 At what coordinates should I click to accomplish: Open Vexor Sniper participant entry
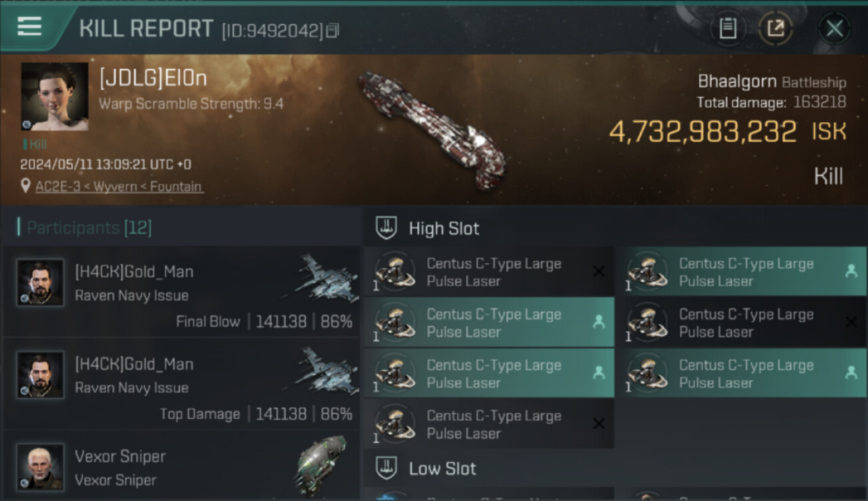[180, 468]
